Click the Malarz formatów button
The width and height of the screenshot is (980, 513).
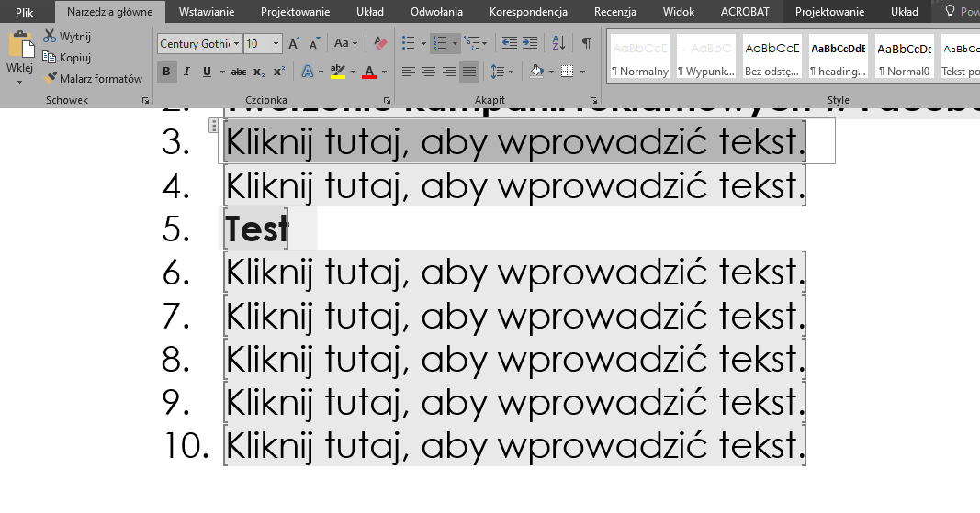[93, 79]
